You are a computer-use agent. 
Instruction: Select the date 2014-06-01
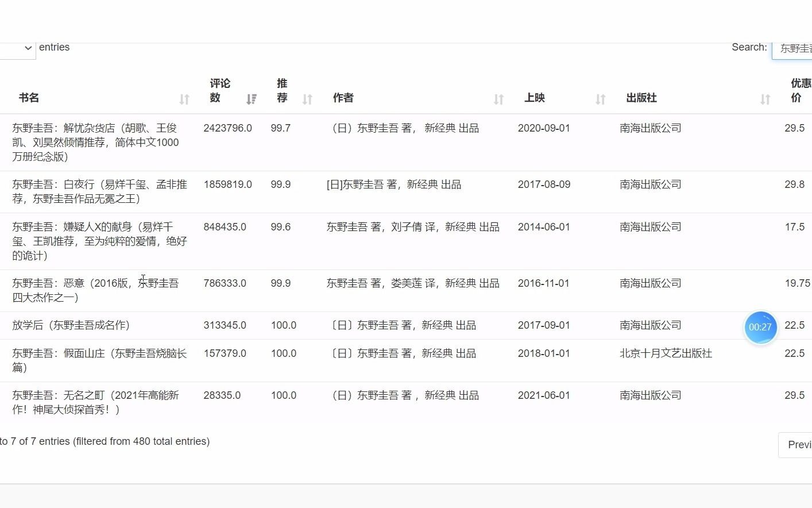(544, 227)
